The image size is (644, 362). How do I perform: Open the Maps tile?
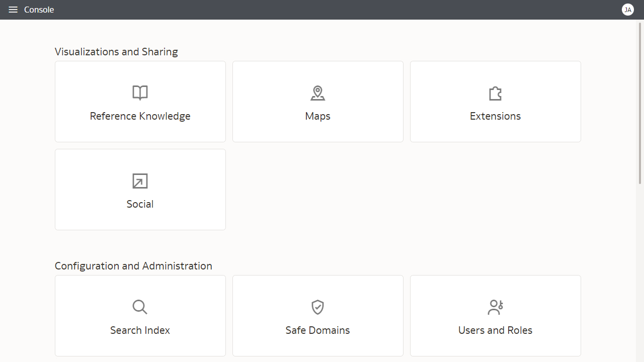coord(317,101)
